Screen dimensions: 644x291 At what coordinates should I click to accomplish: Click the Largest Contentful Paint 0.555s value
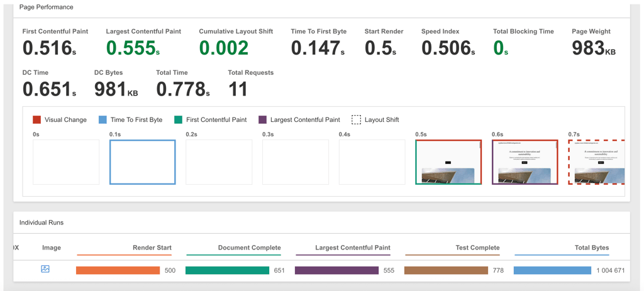coord(133,48)
